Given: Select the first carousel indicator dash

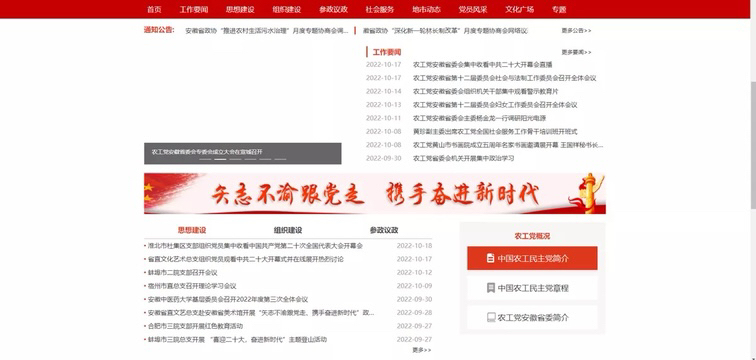Looking at the screenshot, I should 205,159.
